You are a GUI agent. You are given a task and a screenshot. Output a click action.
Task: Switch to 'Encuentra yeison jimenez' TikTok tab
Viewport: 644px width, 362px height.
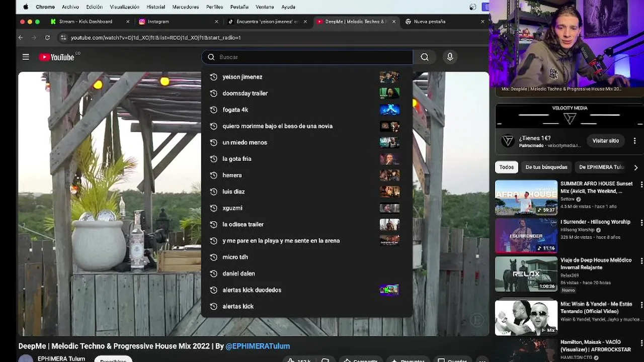coord(267,22)
